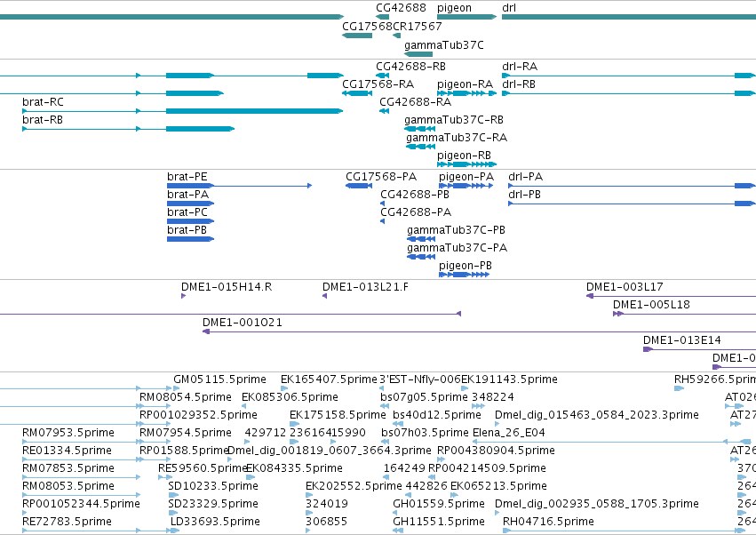
Task: Click EST bs40d12.5prime
Action: coord(437,415)
